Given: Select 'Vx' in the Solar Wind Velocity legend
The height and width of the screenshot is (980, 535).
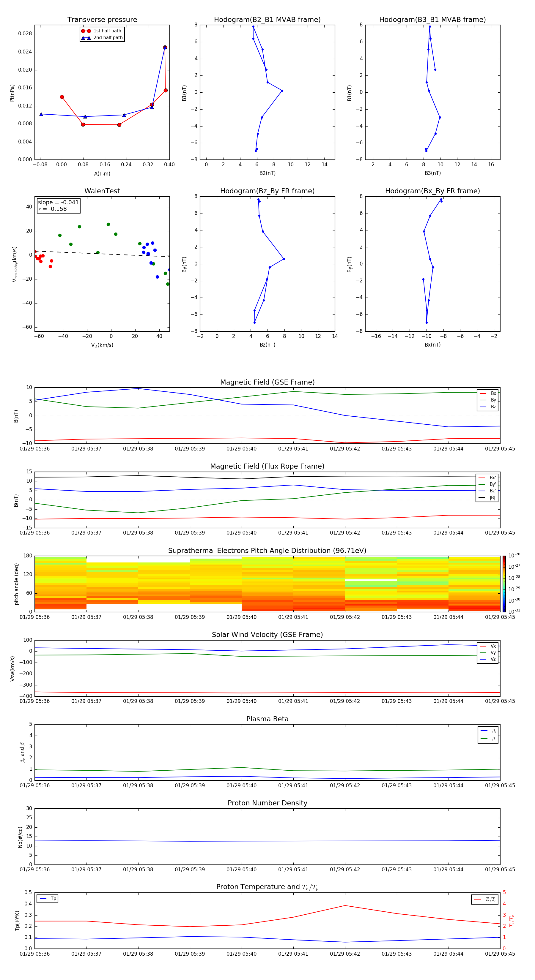Looking at the screenshot, I should click(488, 646).
